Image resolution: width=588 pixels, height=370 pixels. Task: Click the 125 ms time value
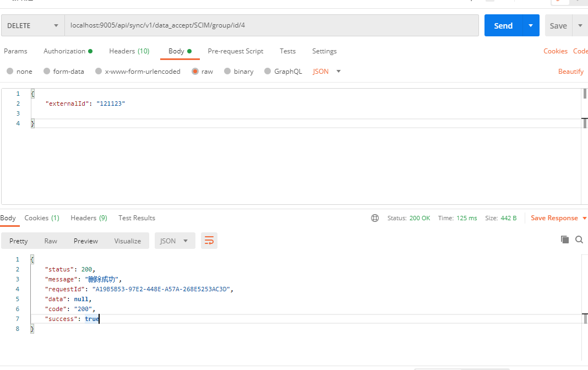pos(466,218)
